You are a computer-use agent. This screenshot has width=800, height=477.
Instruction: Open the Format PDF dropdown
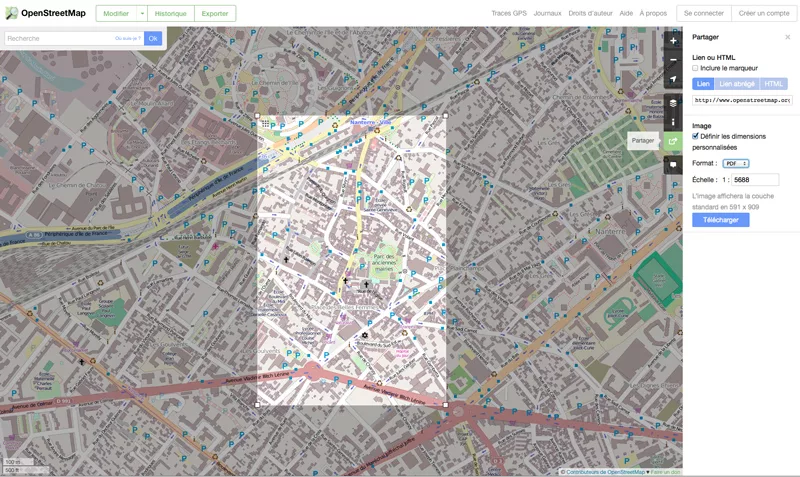point(736,163)
